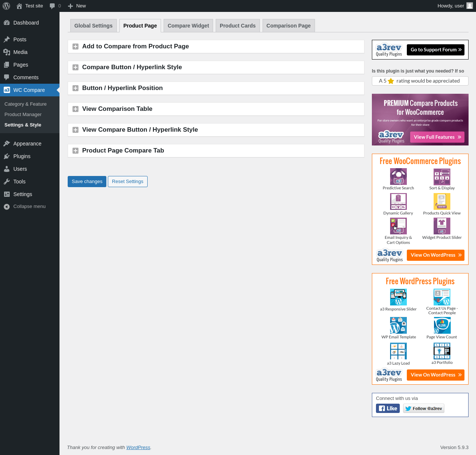476x455 pixels.
Task: Open the Page View Count plugin icon
Action: (x=442, y=326)
